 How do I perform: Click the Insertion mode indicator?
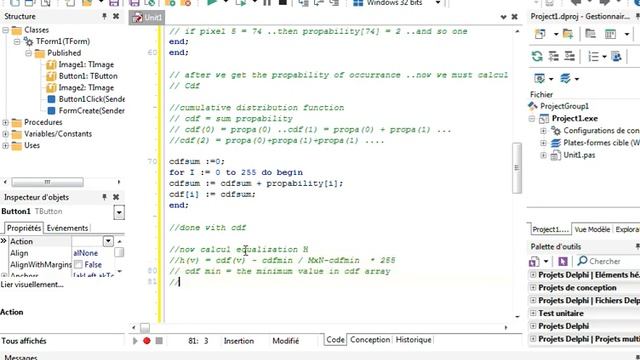pos(239,341)
